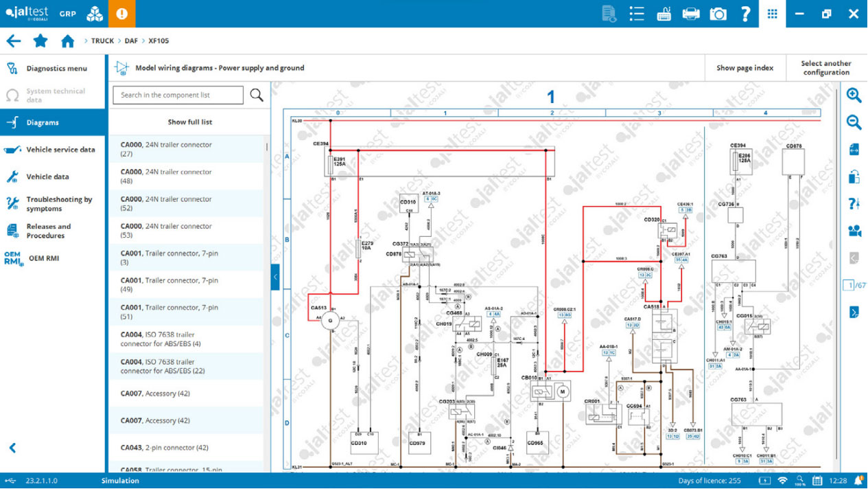Click the rotate diagram icon
This screenshot has height=489, width=868.
coord(854,177)
